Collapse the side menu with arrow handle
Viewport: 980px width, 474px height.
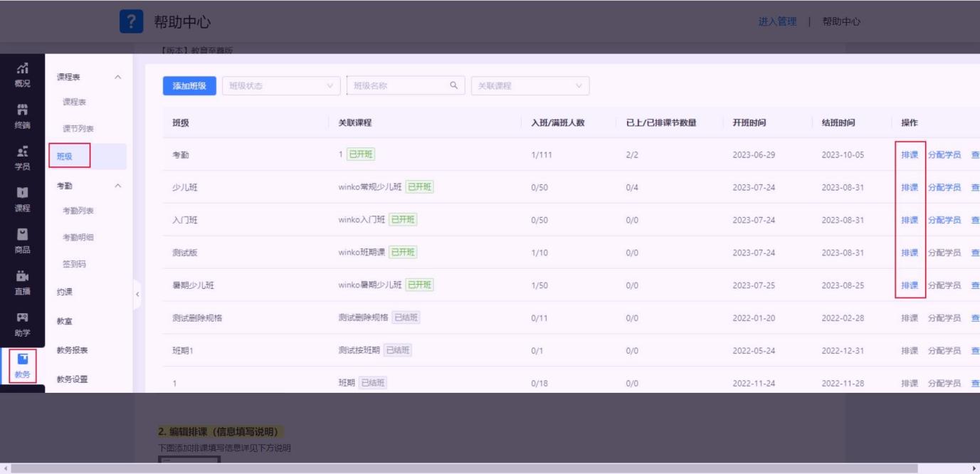click(x=138, y=293)
